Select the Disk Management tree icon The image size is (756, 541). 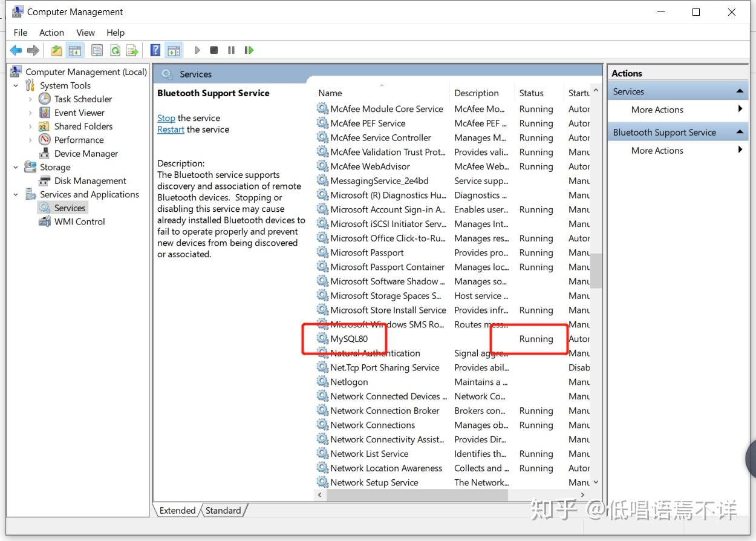click(x=45, y=180)
